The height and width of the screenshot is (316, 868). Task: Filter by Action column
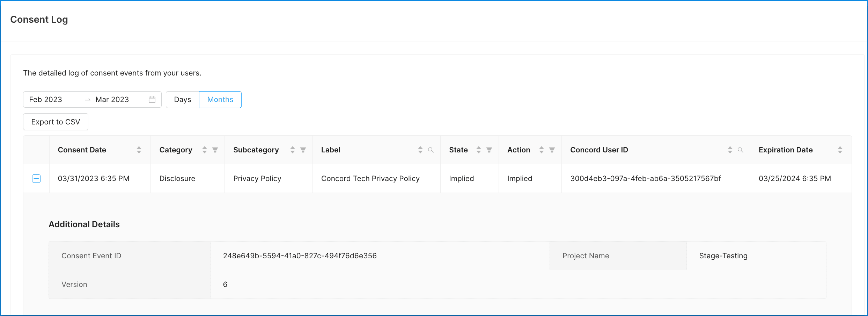coord(552,150)
